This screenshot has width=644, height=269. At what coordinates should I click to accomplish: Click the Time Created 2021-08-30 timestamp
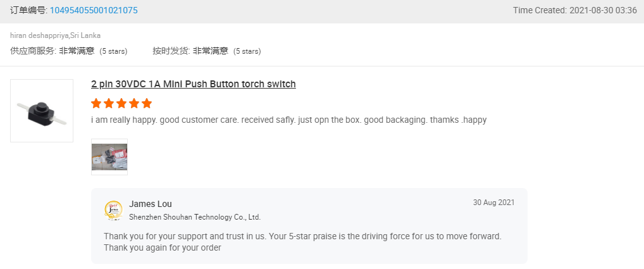click(x=575, y=11)
